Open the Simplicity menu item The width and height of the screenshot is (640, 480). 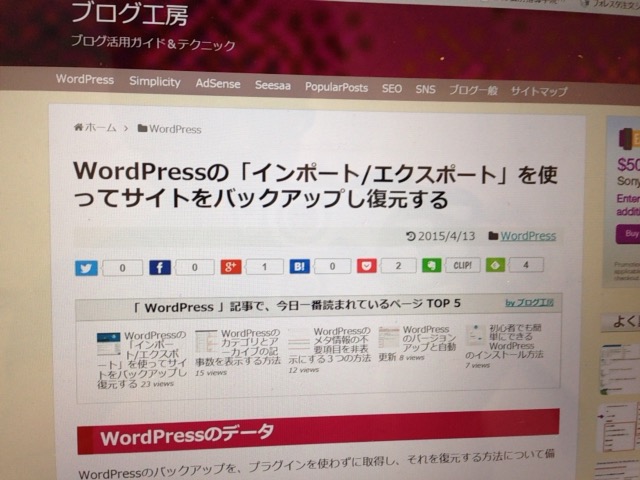click(154, 82)
